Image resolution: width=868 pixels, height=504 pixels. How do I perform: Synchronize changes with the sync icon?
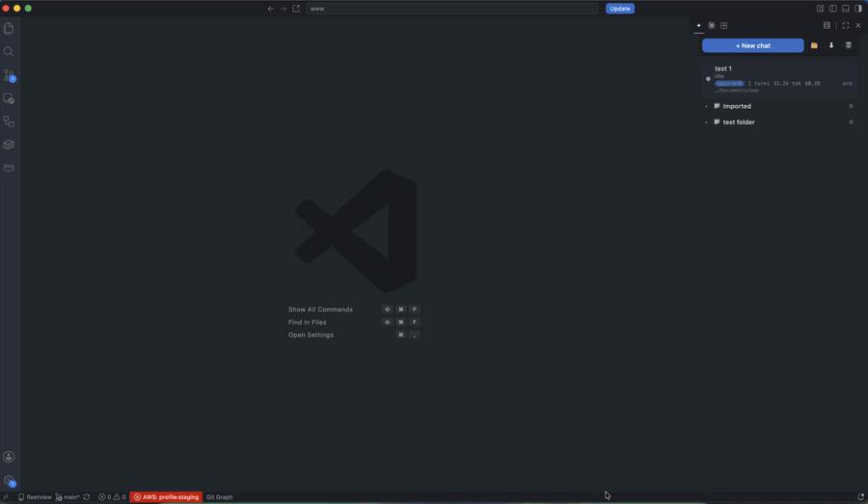87,497
